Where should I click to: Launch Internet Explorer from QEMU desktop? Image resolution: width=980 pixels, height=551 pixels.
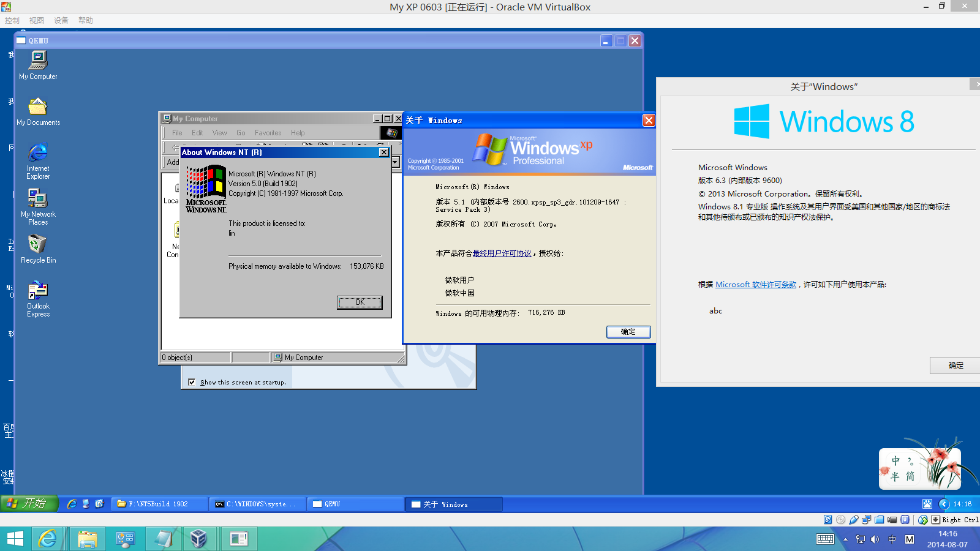[38, 162]
